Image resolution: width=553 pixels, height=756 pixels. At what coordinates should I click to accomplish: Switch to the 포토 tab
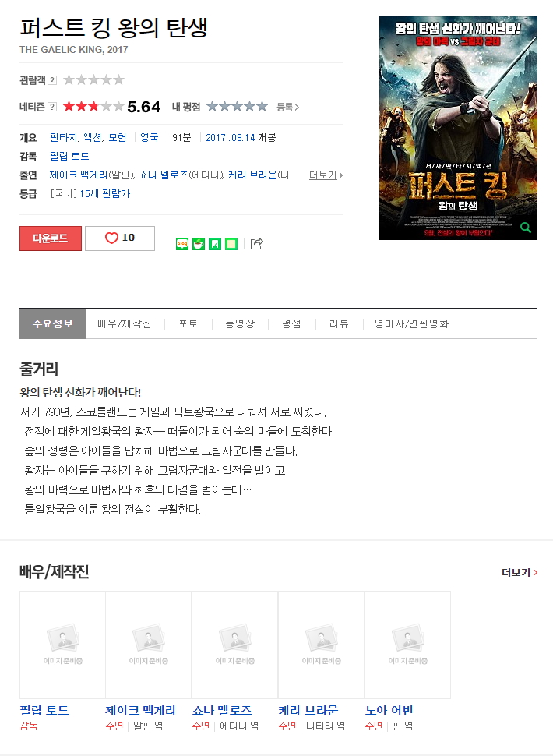[188, 323]
